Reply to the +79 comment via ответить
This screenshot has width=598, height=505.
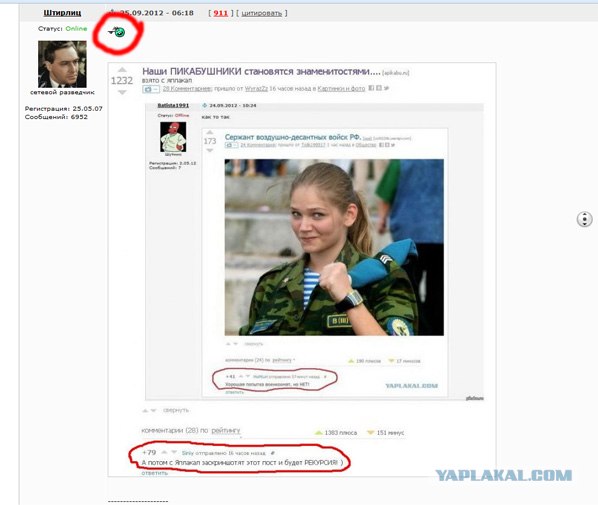pos(154,473)
